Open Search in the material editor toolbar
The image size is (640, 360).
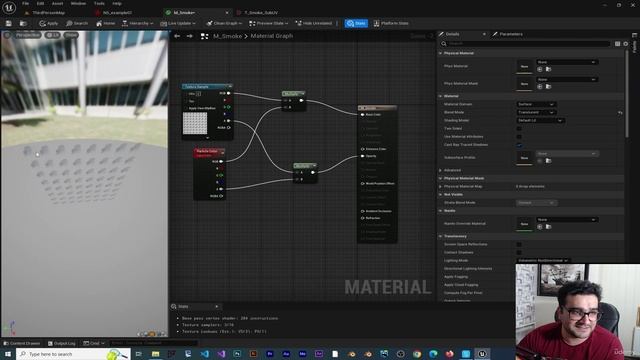point(77,24)
